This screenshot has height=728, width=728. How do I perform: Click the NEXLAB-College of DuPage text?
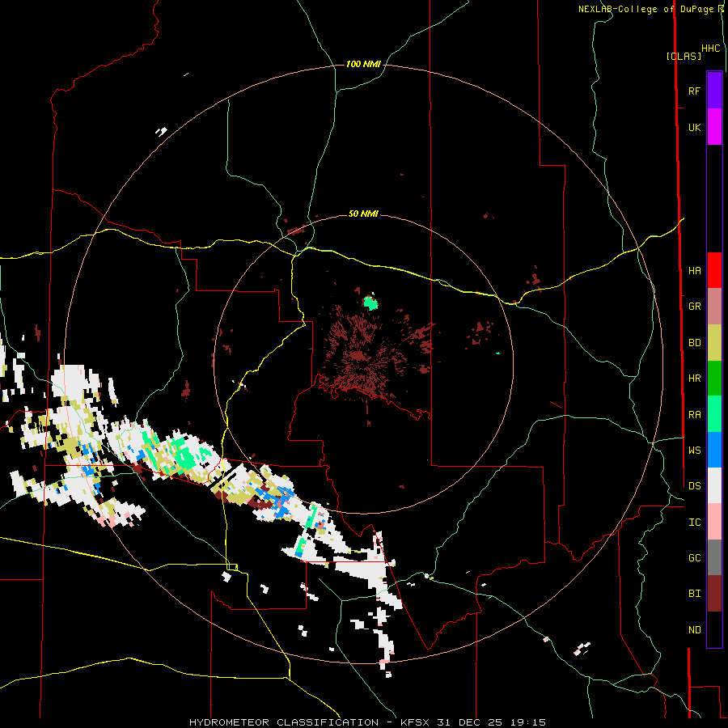(647, 9)
